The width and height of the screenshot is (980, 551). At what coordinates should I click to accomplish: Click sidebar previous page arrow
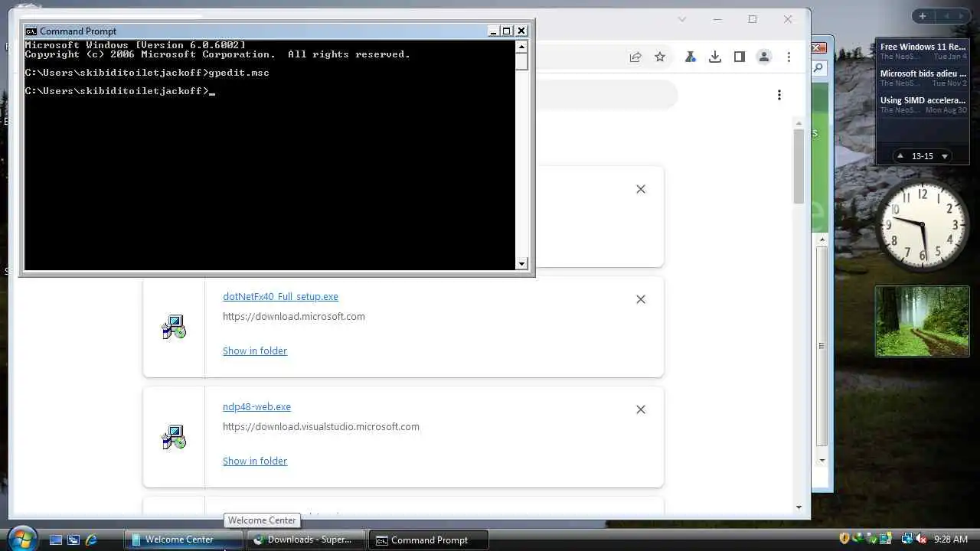coord(946,16)
